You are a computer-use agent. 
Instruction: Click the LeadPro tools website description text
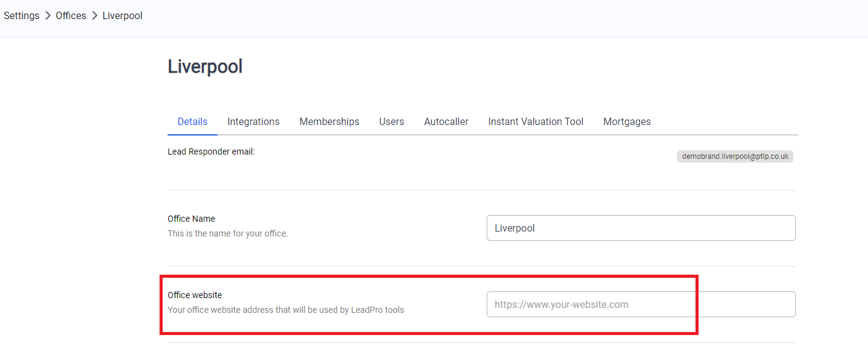pos(286,310)
